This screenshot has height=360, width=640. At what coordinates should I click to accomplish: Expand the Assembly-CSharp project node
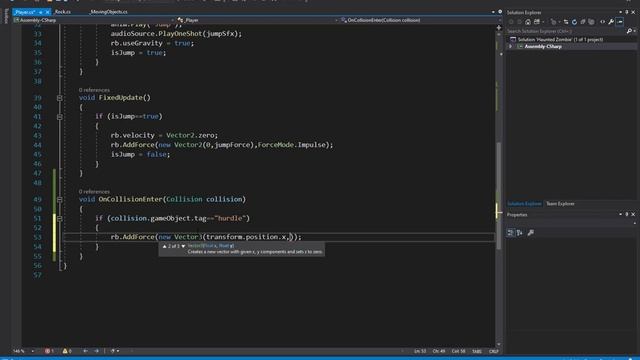(x=510, y=47)
